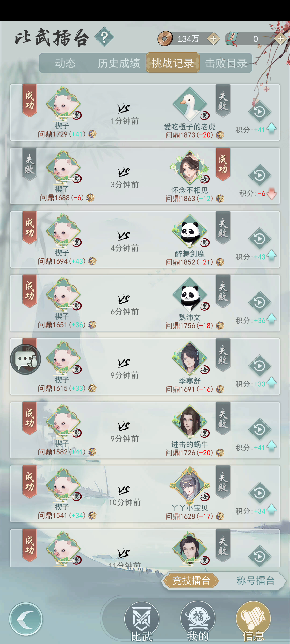Switch to the 动态 tab
290x644 pixels.
[65, 63]
